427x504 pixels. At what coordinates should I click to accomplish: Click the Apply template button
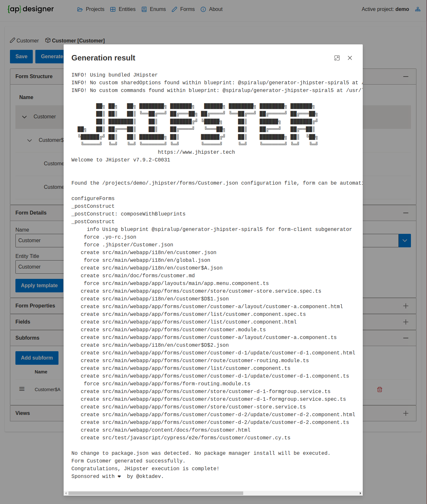(x=39, y=285)
